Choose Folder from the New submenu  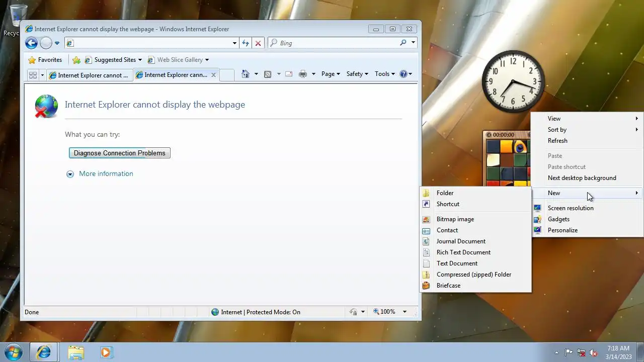[475, 193]
